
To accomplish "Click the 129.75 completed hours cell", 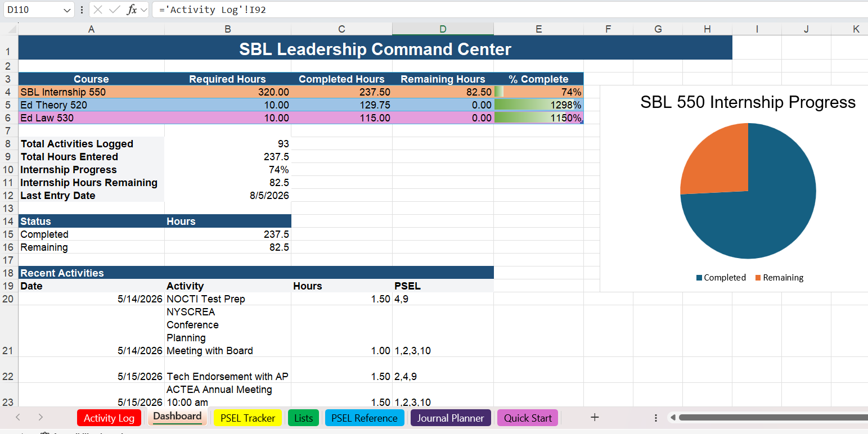I will click(x=342, y=105).
